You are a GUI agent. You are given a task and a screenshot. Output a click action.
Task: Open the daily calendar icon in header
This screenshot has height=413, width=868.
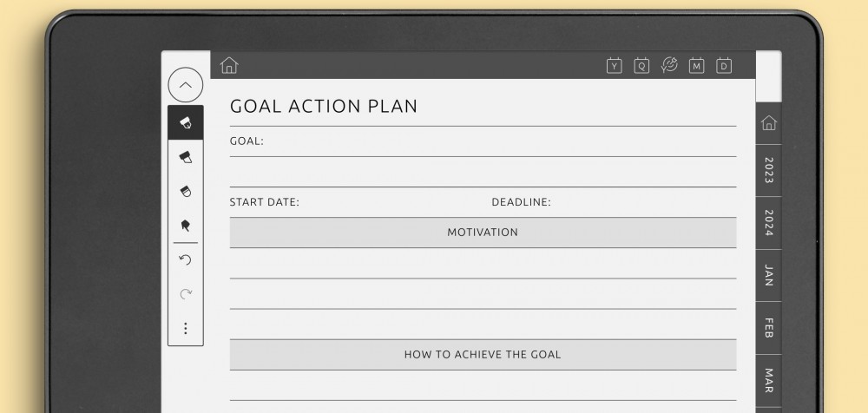click(724, 65)
